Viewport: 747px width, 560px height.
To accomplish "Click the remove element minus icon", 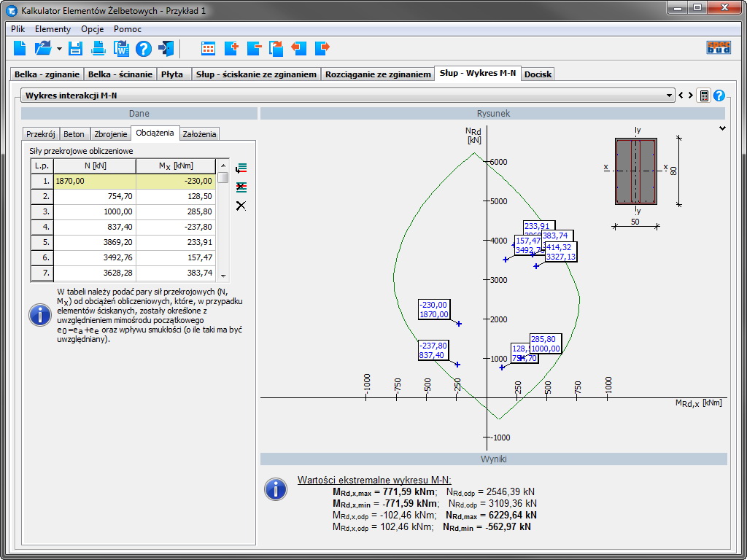I will click(x=254, y=49).
